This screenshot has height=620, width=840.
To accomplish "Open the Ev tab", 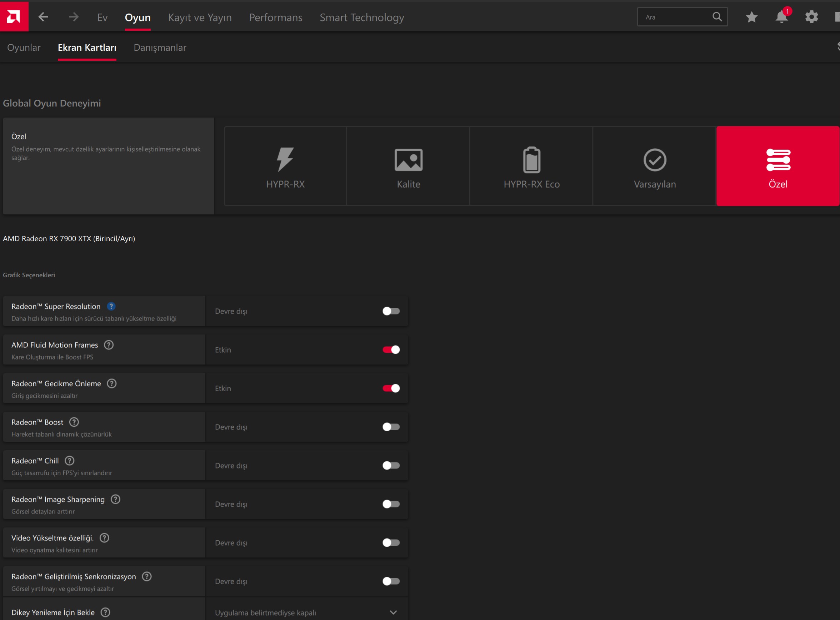I will (102, 17).
